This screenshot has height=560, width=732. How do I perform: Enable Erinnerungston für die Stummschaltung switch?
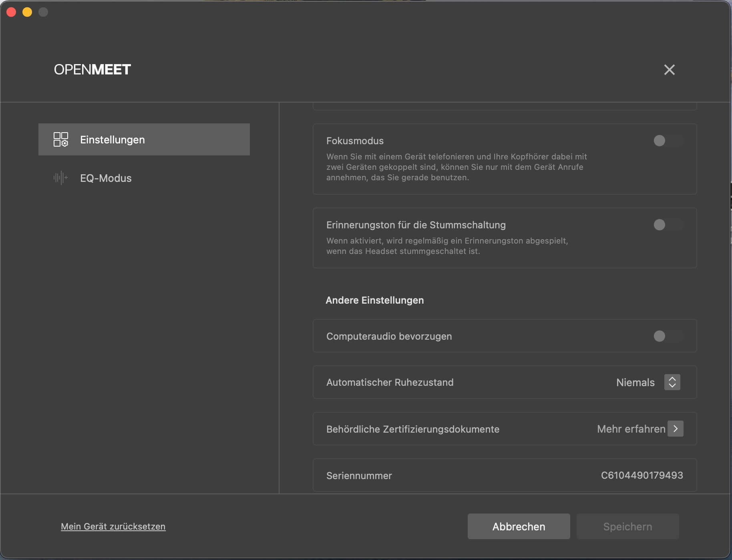tap(668, 225)
